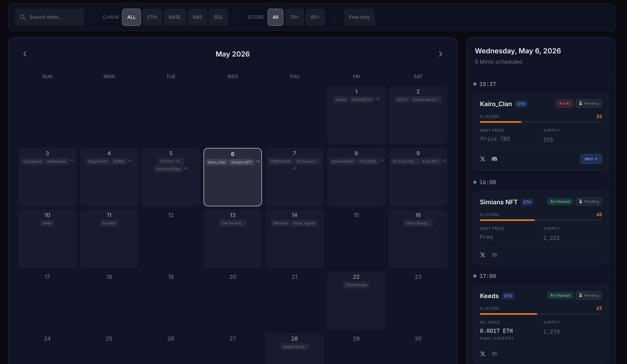
Task: Click Pending badge on Keeds card
Action: [x=589, y=295]
